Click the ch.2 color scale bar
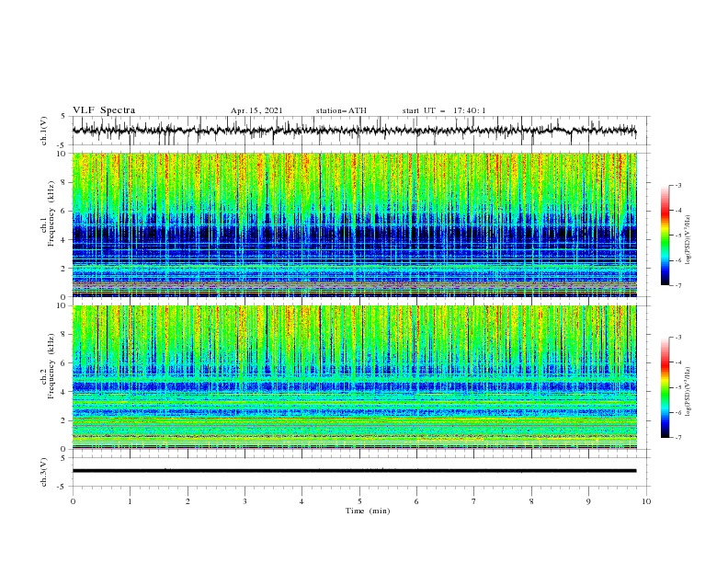Viewport: 728px width, 563px height. [665, 387]
